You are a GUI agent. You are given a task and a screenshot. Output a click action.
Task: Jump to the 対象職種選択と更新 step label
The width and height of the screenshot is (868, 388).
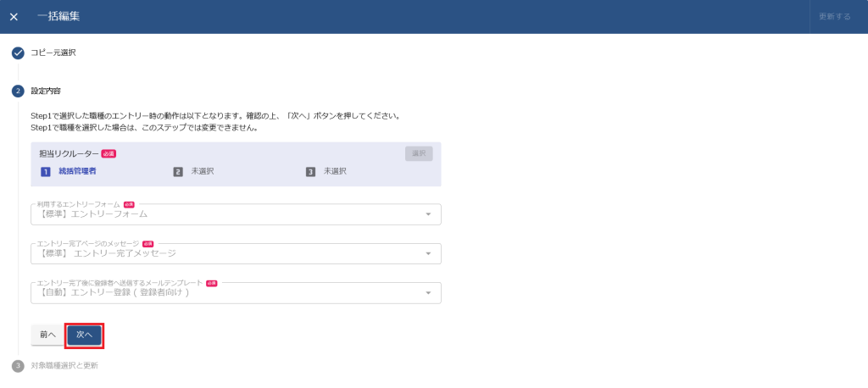[70, 366]
